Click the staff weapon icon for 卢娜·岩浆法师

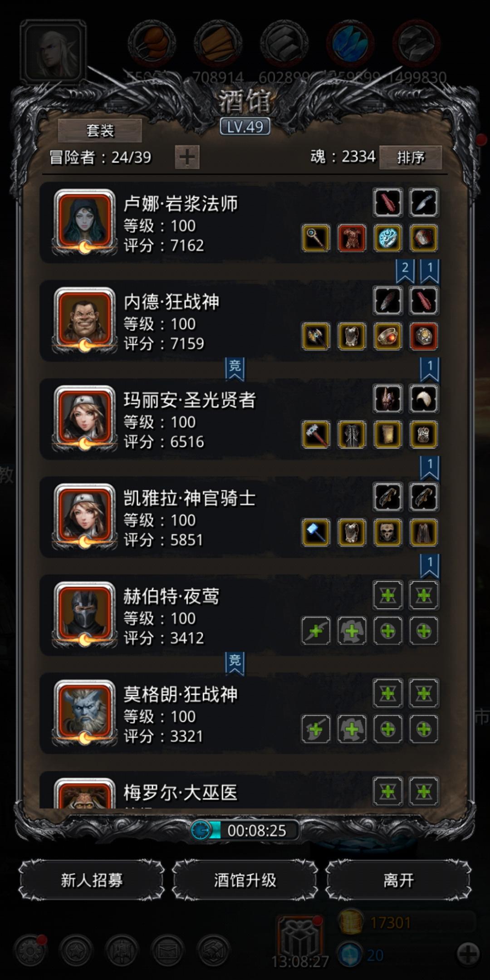[316, 238]
